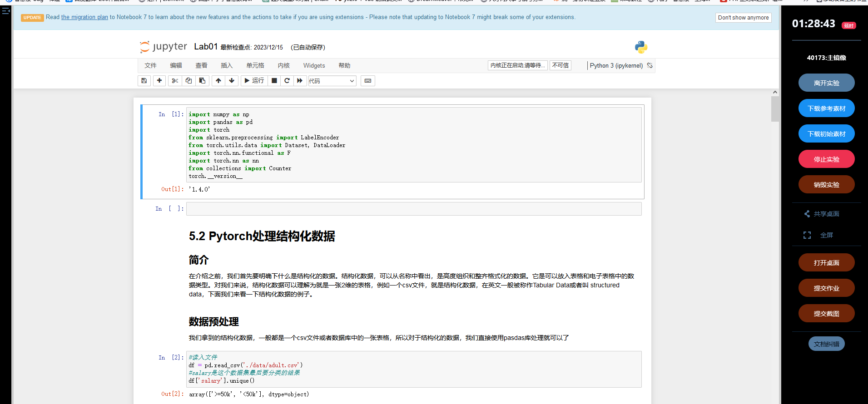Viewport: 868px width, 404px height.
Task: Click the 离开实验 button
Action: (x=826, y=83)
